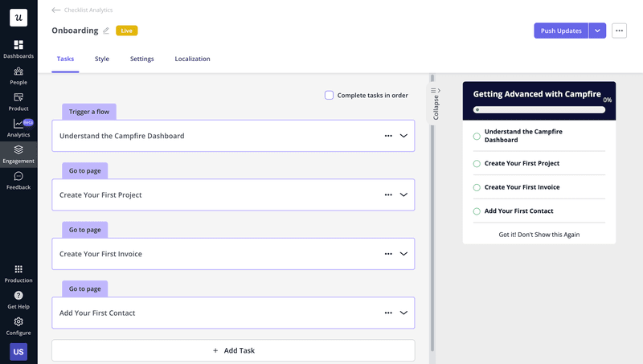Switch to the Style tab
The image size is (643, 364).
click(x=102, y=59)
